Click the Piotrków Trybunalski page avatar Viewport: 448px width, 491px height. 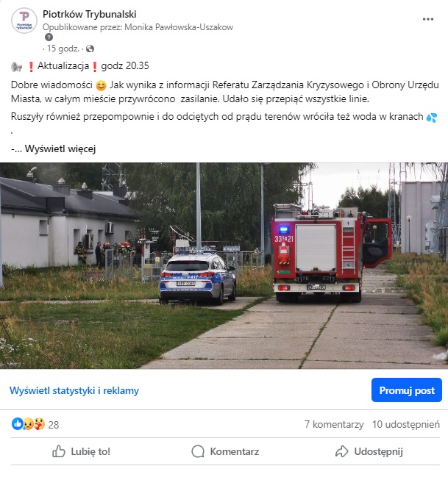(x=24, y=21)
